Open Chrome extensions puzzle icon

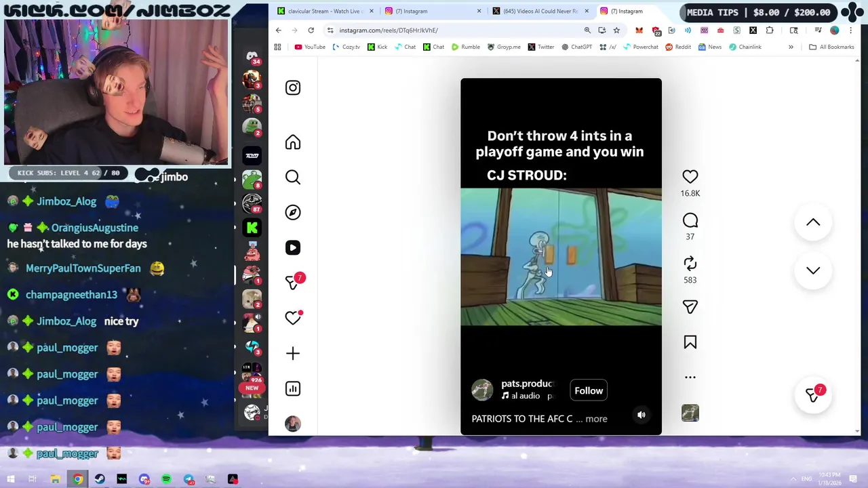[x=770, y=30]
